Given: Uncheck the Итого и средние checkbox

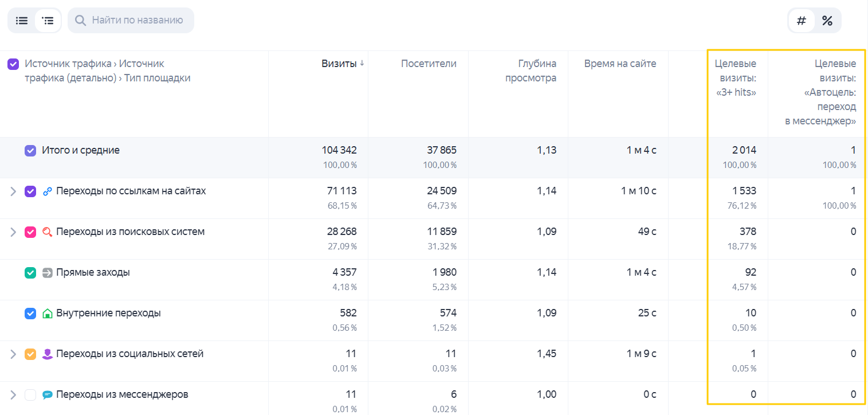Looking at the screenshot, I should pyautogui.click(x=30, y=151).
